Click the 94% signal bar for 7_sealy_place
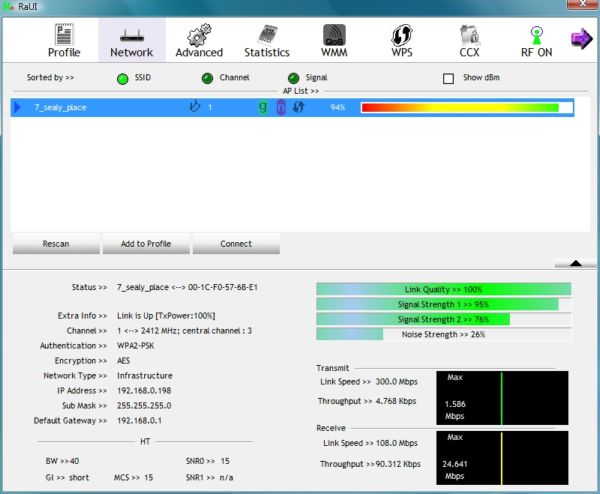 point(467,108)
